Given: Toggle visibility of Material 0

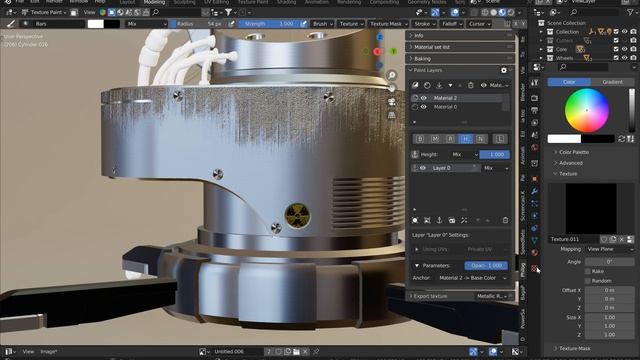Looking at the screenshot, I should (x=424, y=107).
